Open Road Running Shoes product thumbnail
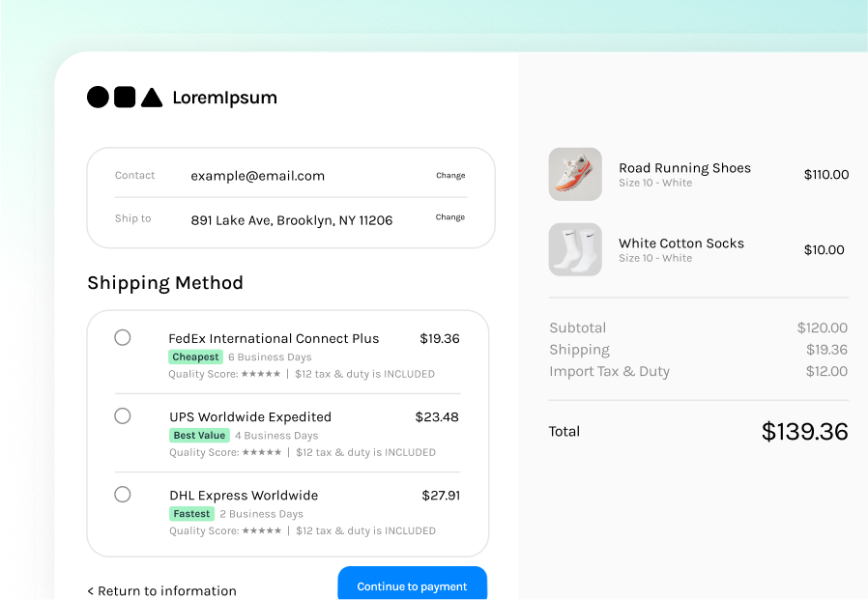868x600 pixels. [575, 174]
